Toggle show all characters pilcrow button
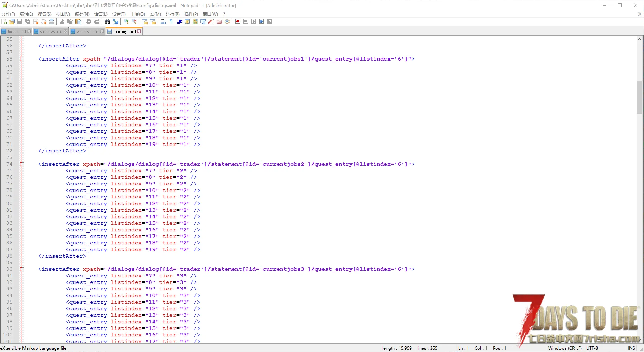Viewport: 644px width, 352px height. click(171, 21)
